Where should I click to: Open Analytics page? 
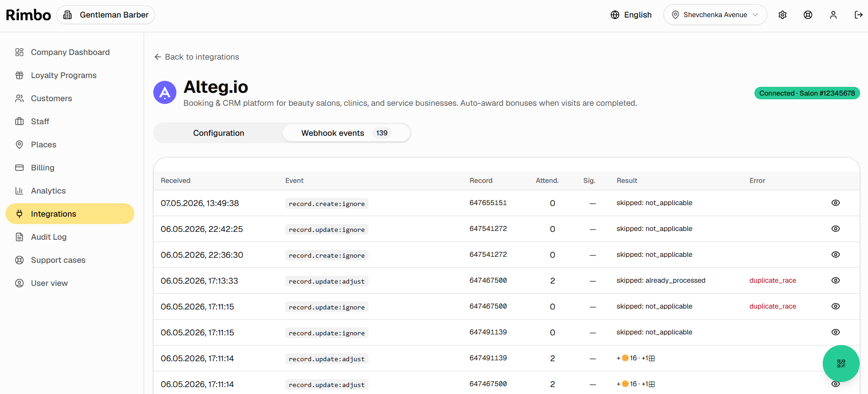pyautogui.click(x=70, y=191)
